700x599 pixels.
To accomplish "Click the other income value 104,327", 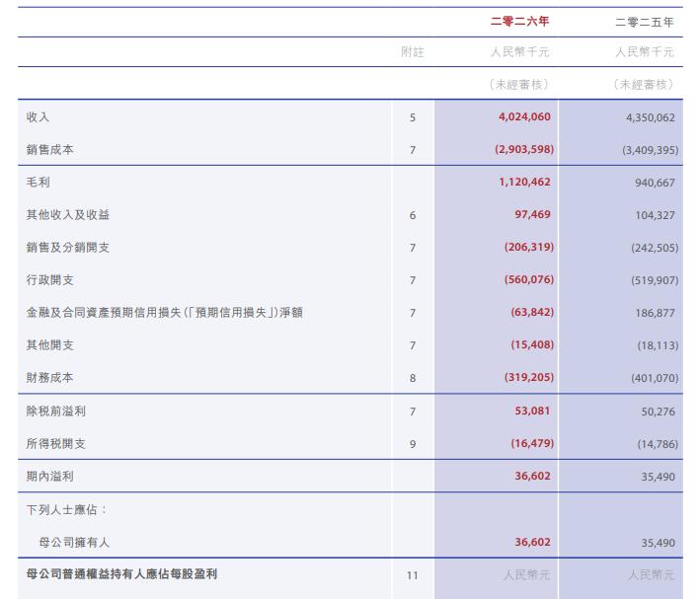I will coord(655,215).
